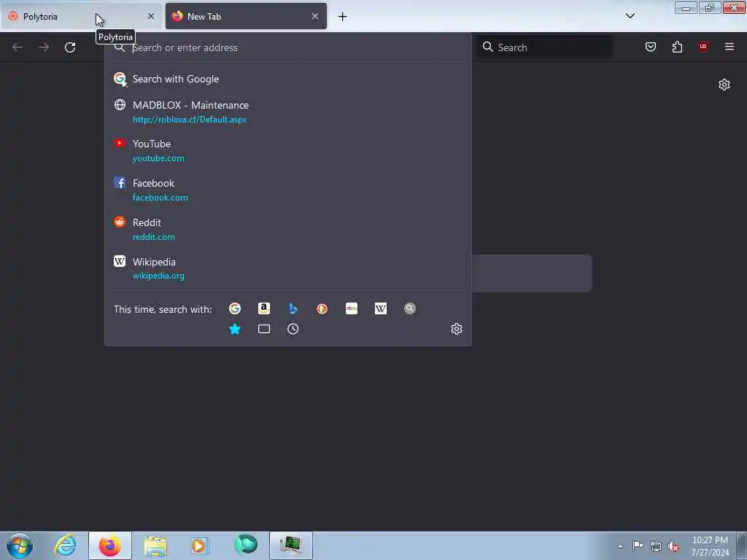Open network status tray icon

[x=656, y=546]
